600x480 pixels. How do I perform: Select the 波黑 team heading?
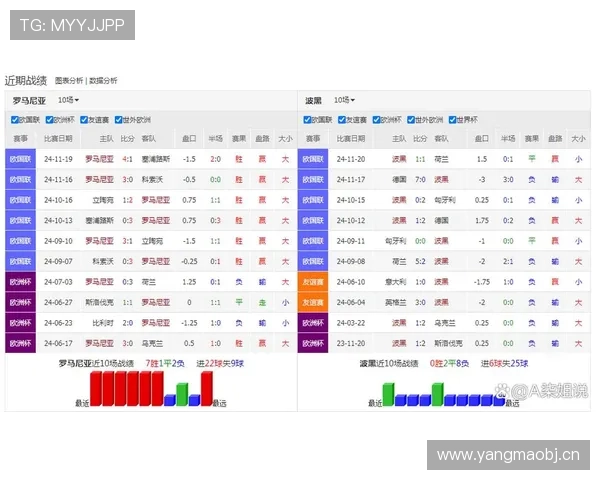pyautogui.click(x=313, y=101)
